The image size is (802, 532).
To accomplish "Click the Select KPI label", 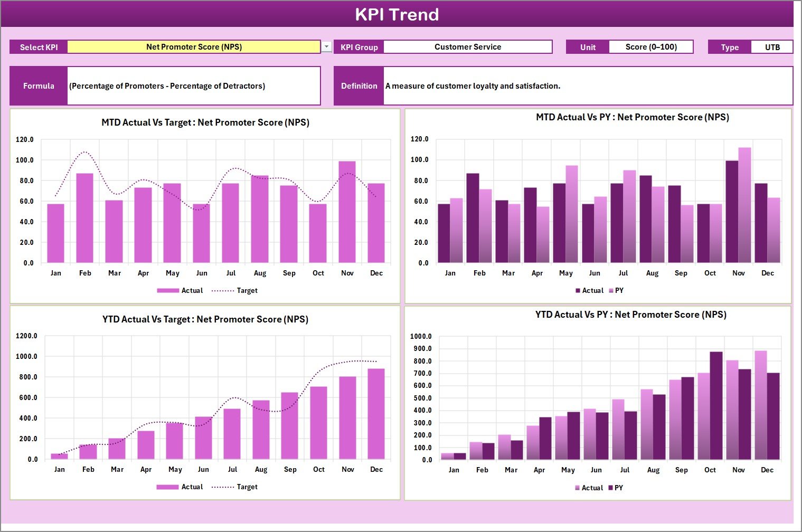I will (x=37, y=46).
